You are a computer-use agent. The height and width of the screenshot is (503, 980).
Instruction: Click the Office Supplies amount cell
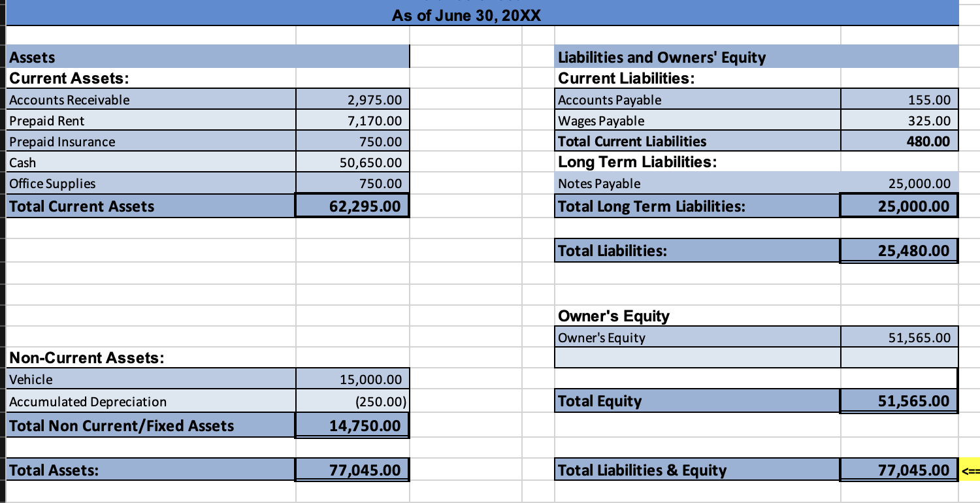pyautogui.click(x=353, y=183)
